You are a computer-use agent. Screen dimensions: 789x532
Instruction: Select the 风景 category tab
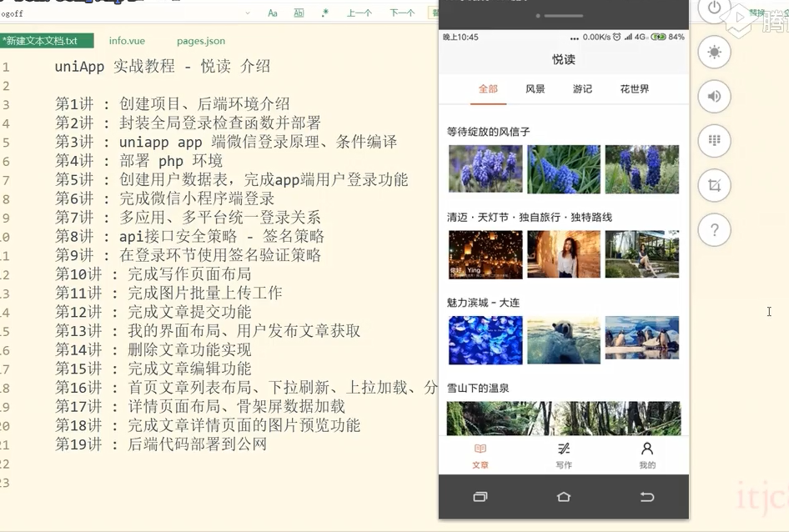535,89
